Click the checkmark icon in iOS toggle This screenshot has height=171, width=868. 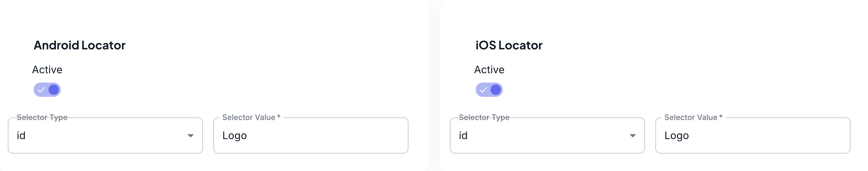[483, 90]
